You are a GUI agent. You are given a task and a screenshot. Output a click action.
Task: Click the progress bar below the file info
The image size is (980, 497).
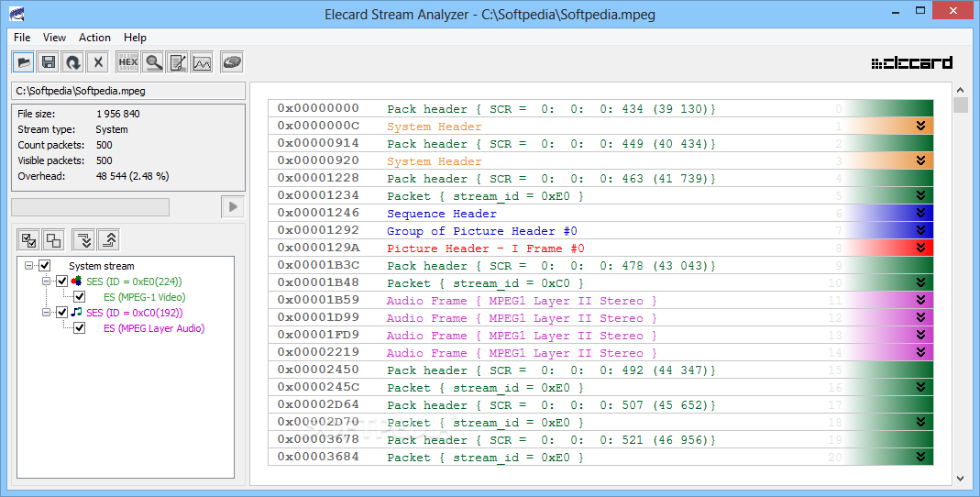click(91, 207)
